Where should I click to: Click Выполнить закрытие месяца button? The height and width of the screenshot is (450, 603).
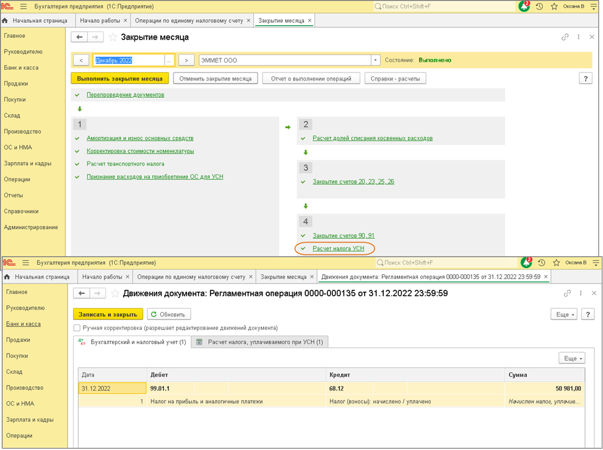[x=120, y=78]
